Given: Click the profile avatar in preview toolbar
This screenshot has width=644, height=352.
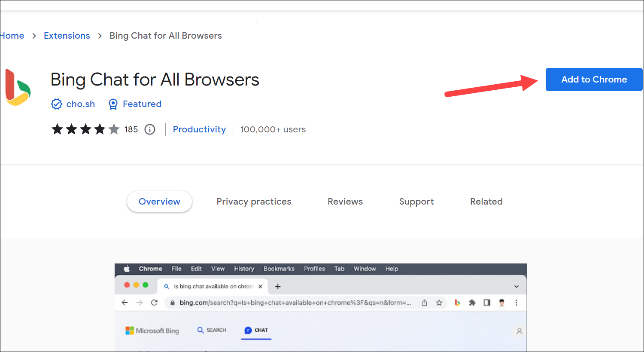Looking at the screenshot, I should point(501,303).
